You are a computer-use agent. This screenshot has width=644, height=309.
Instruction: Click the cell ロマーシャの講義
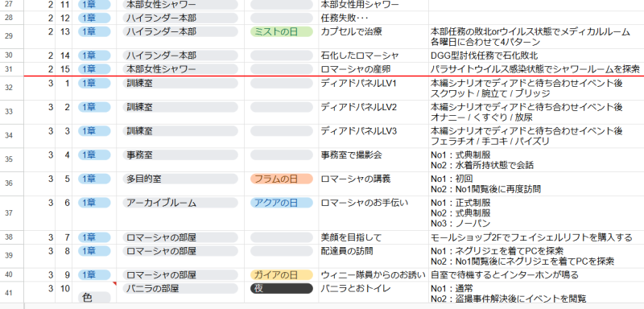tap(373, 183)
